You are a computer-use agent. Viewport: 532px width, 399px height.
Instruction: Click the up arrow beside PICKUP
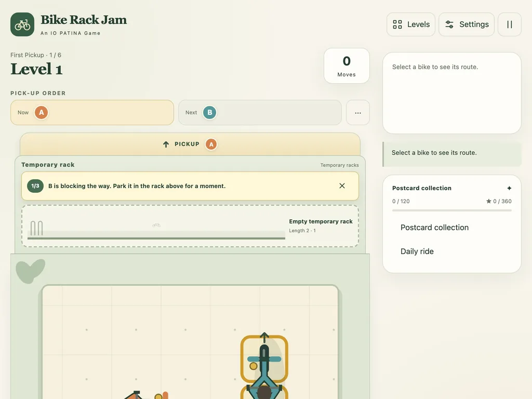pyautogui.click(x=166, y=144)
